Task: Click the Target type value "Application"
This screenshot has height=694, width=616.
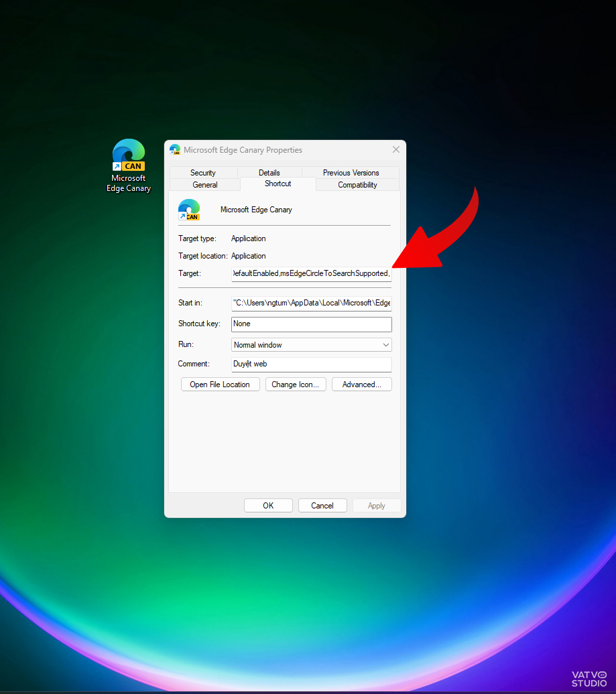Action: pos(249,238)
